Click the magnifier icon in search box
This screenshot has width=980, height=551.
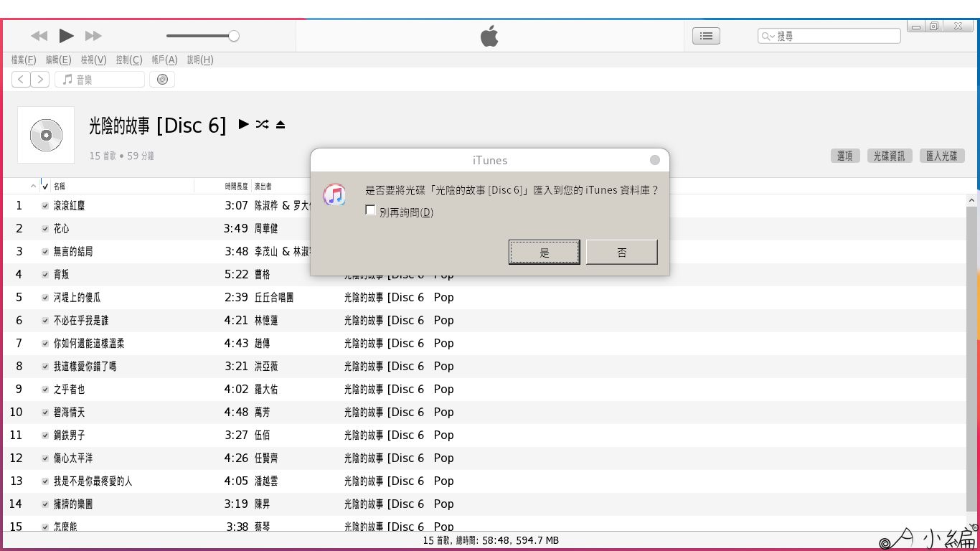click(x=768, y=36)
